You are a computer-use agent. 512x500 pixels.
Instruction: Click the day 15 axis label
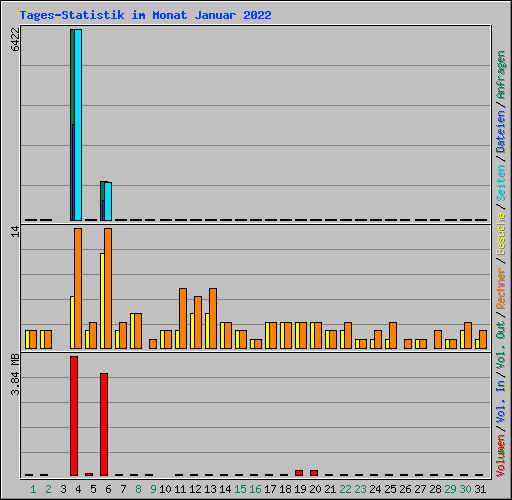(x=240, y=489)
